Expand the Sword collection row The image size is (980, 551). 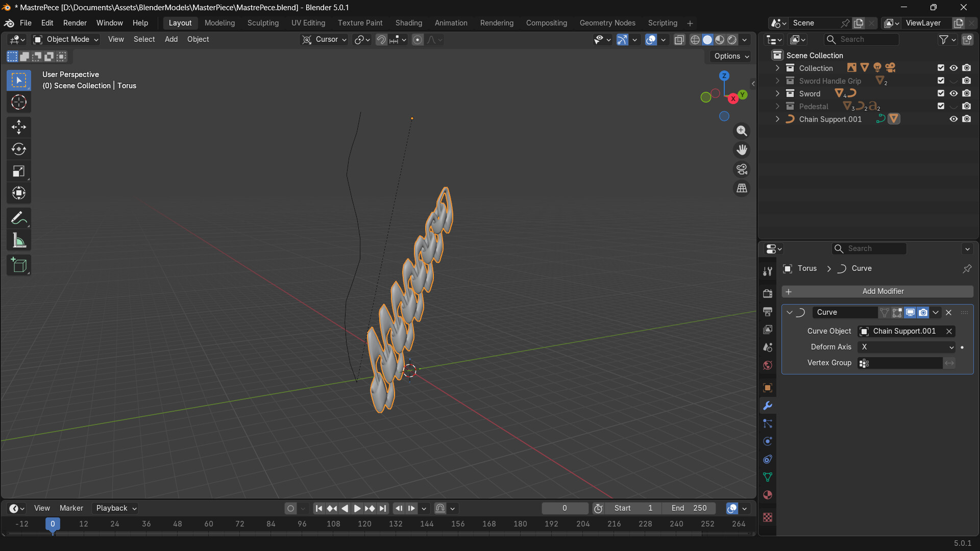pos(777,93)
